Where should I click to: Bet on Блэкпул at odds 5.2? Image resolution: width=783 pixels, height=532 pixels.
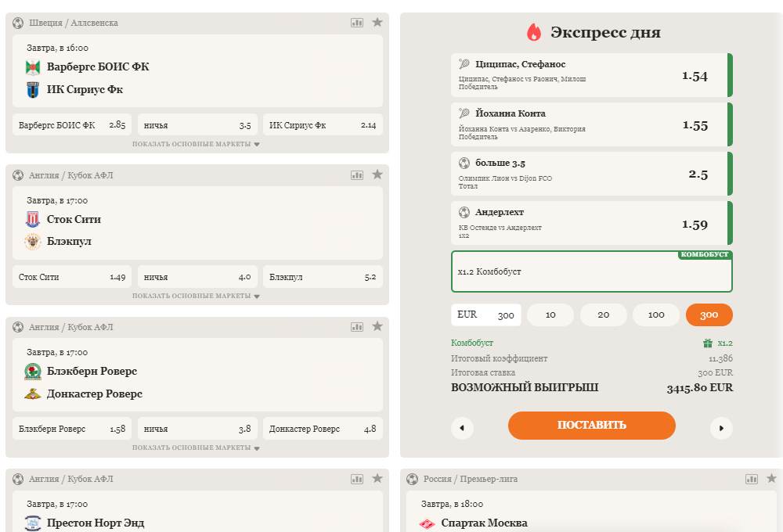pyautogui.click(x=323, y=277)
